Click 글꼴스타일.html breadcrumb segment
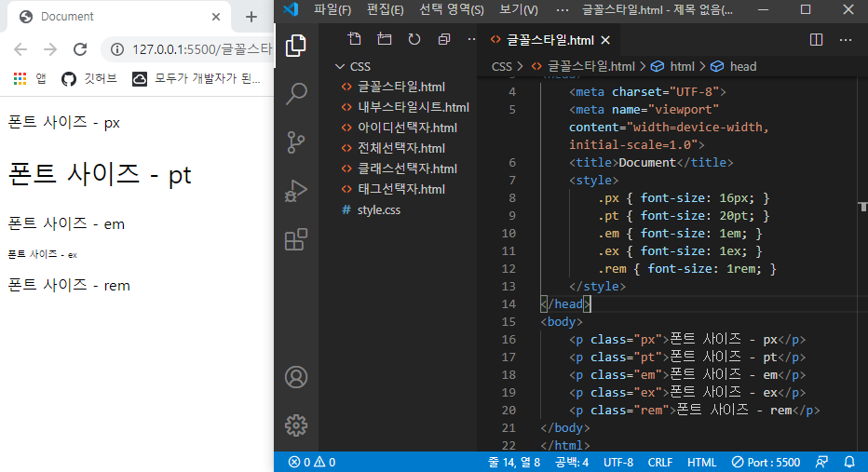Screen dimensions: 868x472 point(583,66)
